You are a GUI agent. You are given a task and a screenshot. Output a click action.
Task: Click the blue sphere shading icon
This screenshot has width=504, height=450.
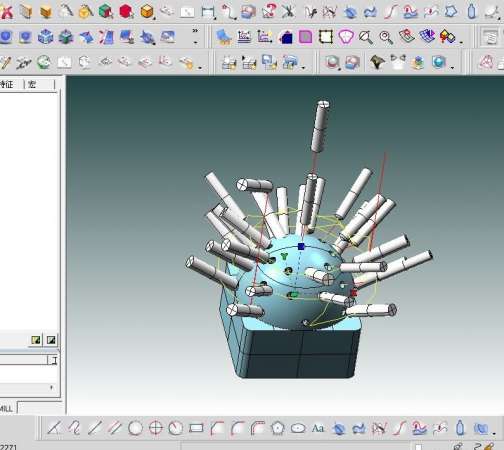(438, 62)
